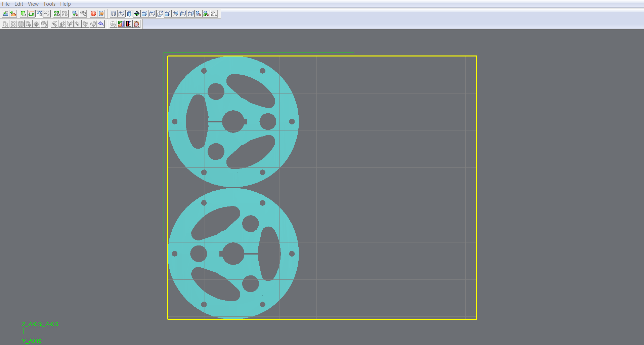Screen dimensions: 644x345
Task: Click the magnifier with green plus icon
Action: point(75,14)
